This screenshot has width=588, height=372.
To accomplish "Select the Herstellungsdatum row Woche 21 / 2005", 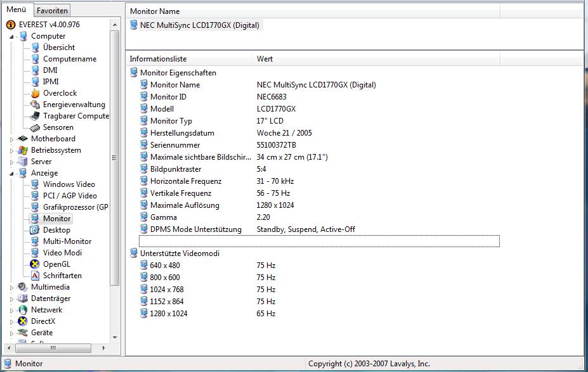I will coord(320,133).
